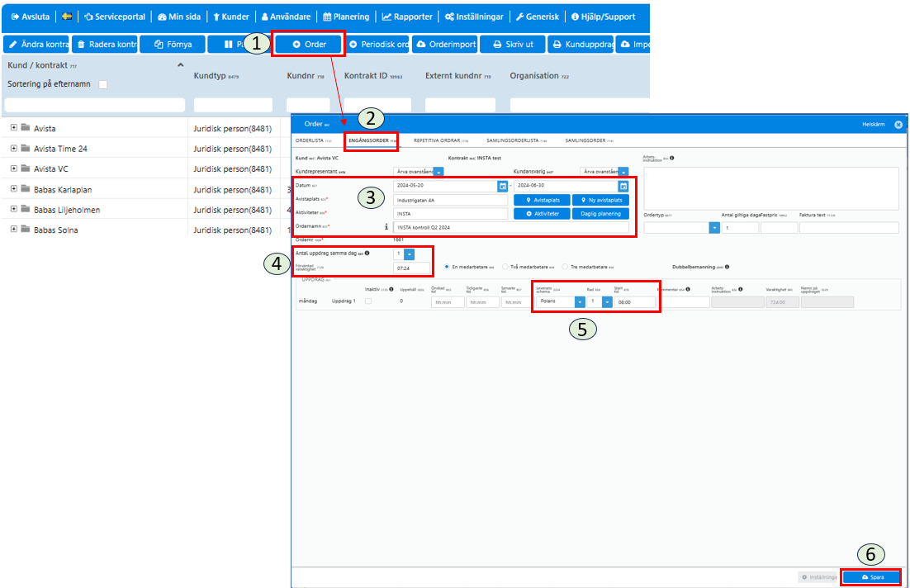Image resolution: width=910 pixels, height=588 pixels.
Task: Open the Planering menu
Action: click(347, 17)
